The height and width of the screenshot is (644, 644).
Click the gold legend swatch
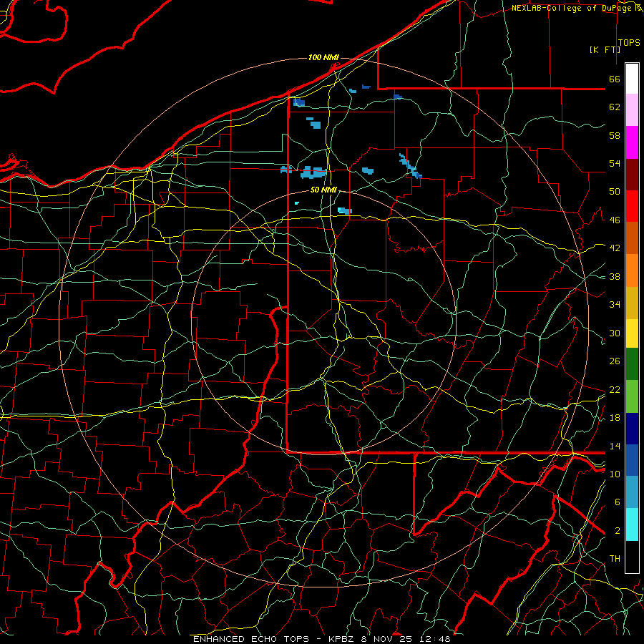632,303
